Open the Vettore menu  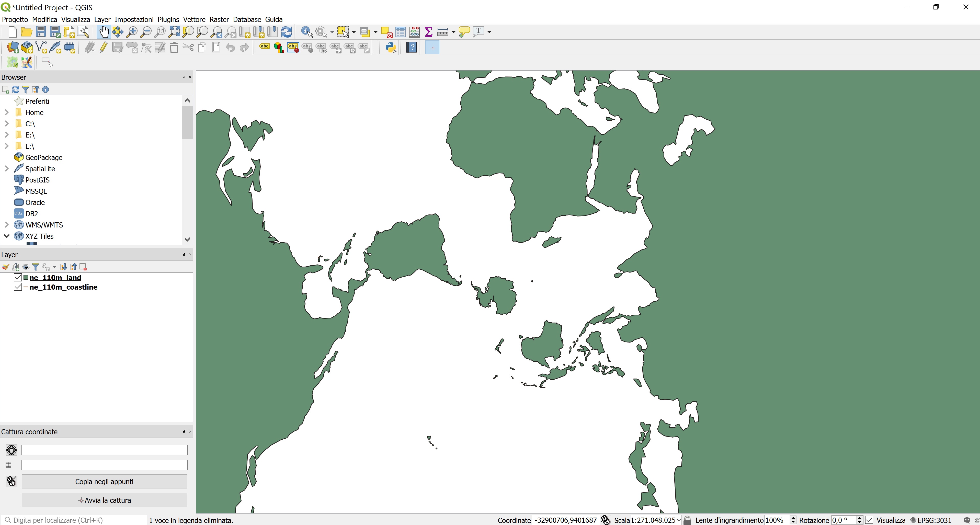coord(194,19)
